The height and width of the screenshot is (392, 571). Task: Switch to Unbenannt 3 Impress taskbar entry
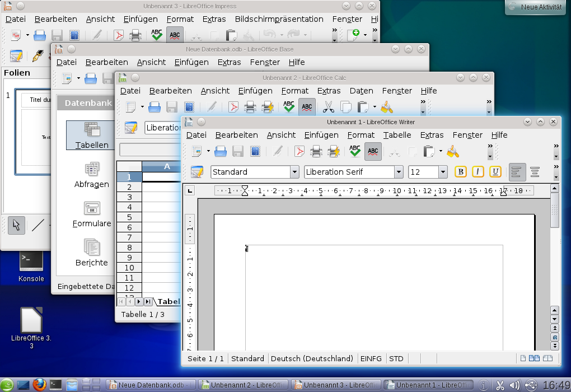(336, 385)
